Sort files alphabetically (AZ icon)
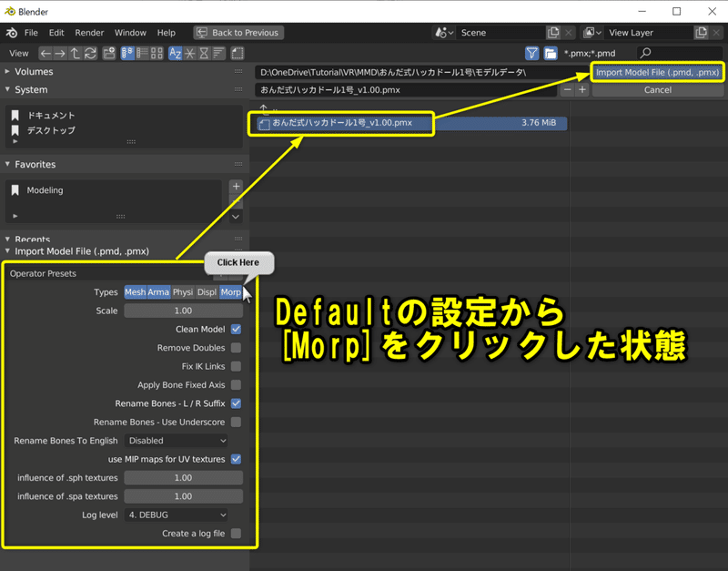Image resolution: width=728 pixels, height=571 pixels. pos(175,54)
